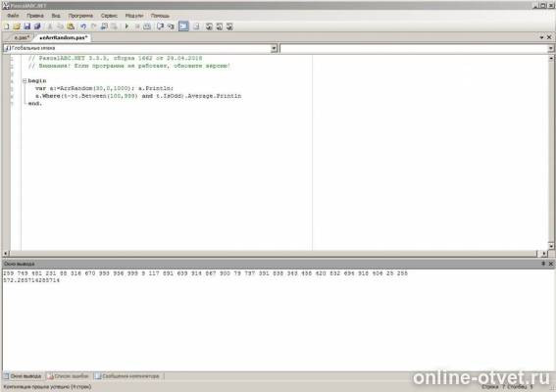Screen dimensions: 556x392
Task: Save the file with the floppy disk icon
Action: click(27, 26)
